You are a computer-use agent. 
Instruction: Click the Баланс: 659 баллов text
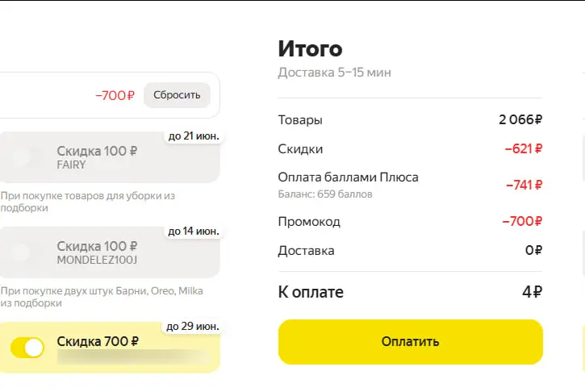tap(325, 194)
